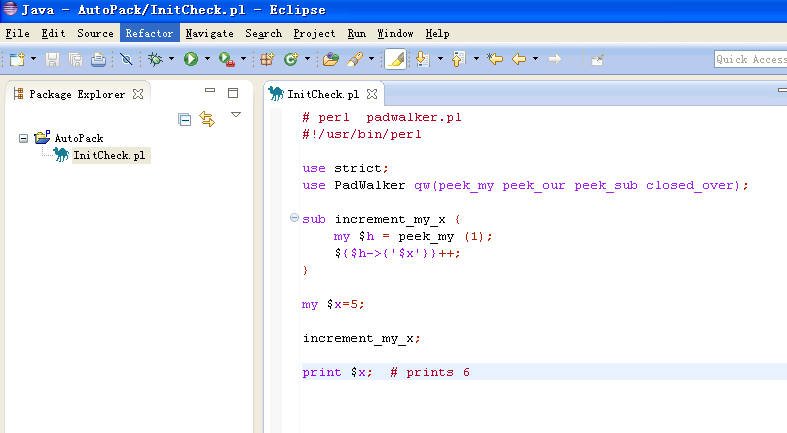Viewport: 787px width, 433px height.
Task: Click the 'use PadWalker' import line
Action: [525, 186]
